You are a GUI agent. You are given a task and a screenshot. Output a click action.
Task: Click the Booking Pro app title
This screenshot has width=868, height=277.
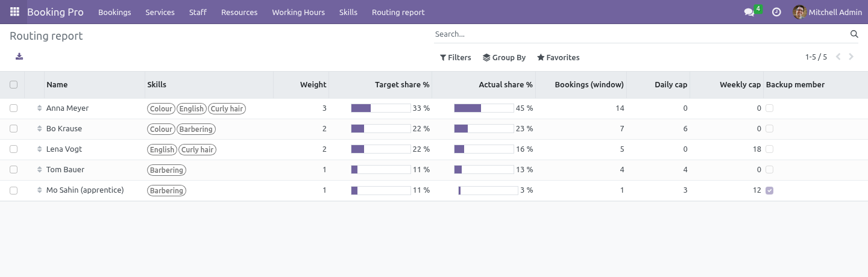[x=55, y=12]
